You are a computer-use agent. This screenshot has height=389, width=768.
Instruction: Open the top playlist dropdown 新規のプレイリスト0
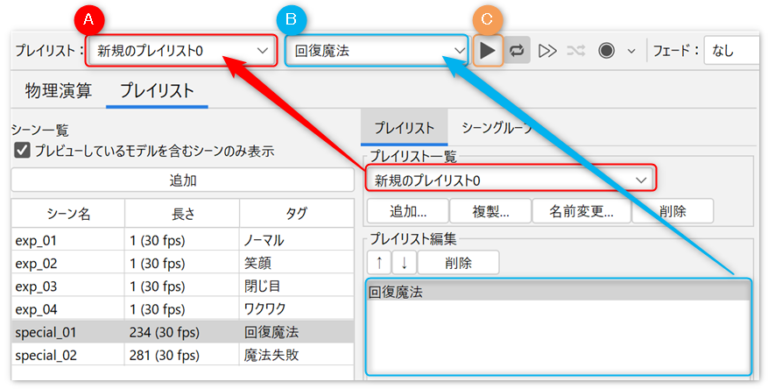181,50
